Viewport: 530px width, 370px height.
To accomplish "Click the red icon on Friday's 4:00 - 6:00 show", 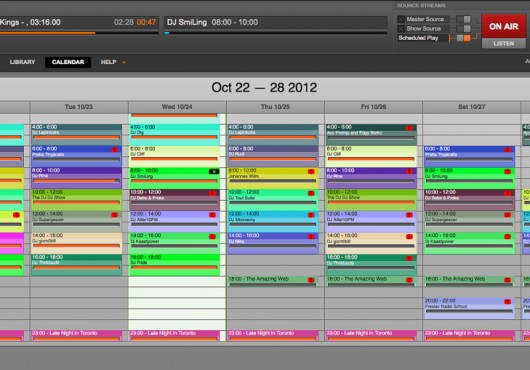I will 409,128.
